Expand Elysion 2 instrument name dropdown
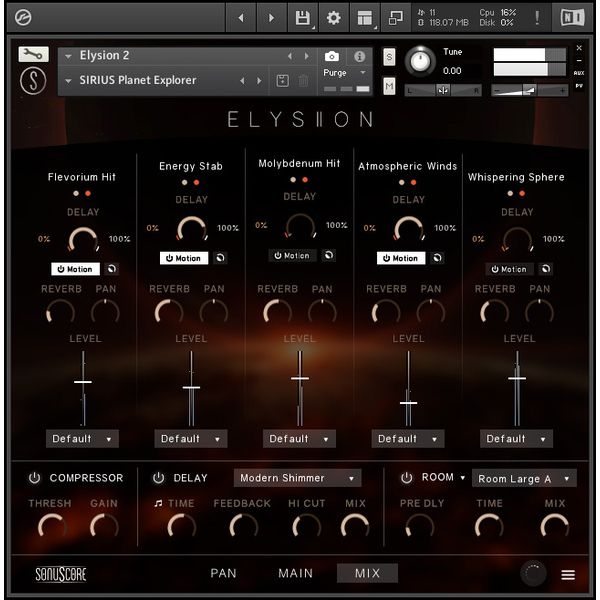The image size is (600, 600). click(x=68, y=57)
